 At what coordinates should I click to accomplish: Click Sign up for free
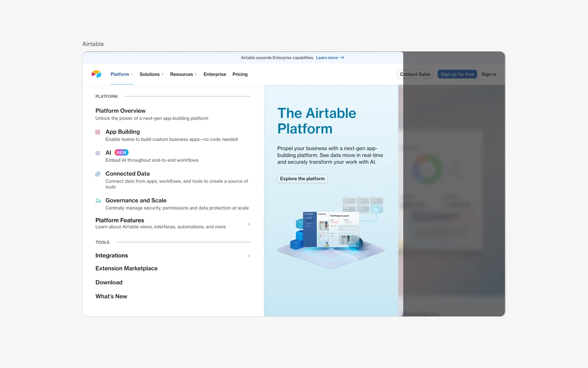[x=457, y=74]
